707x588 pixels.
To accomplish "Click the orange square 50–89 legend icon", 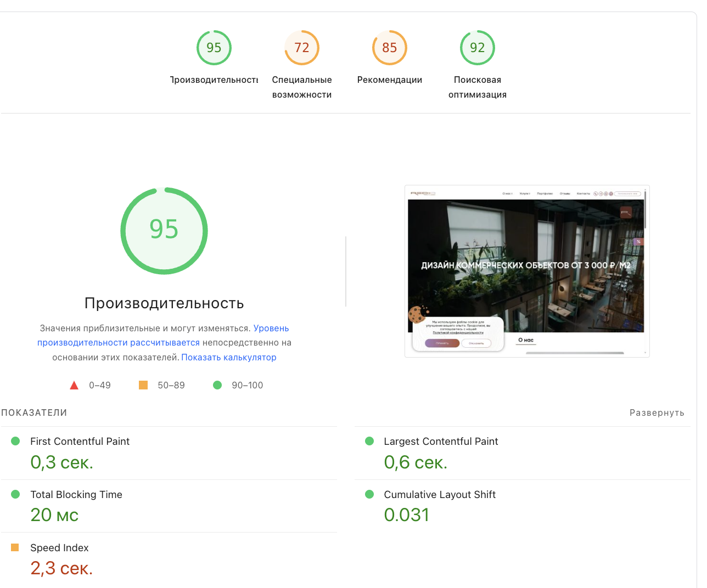I will (x=143, y=385).
